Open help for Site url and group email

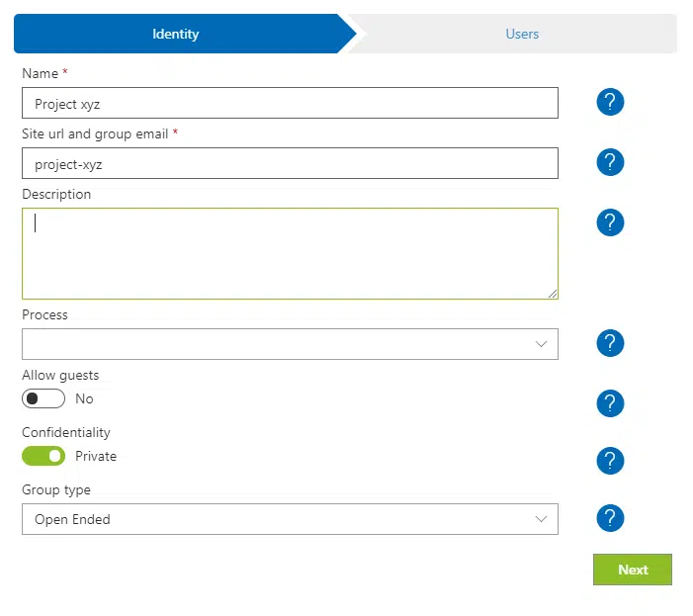click(x=610, y=162)
